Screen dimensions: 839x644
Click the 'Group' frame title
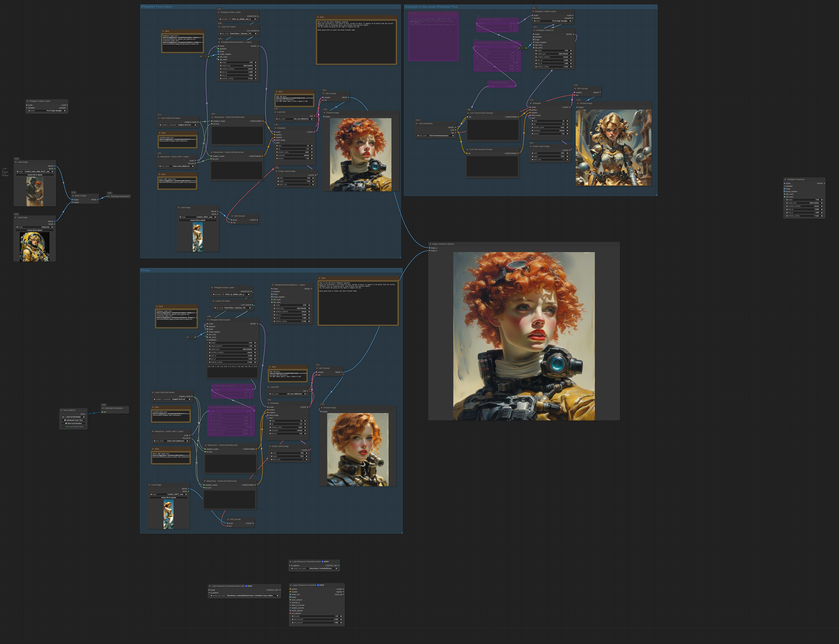(145, 270)
